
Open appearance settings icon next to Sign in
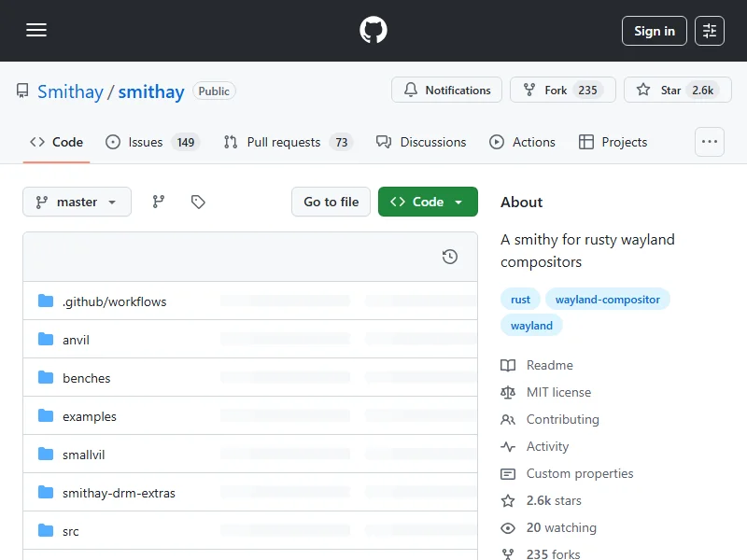[x=710, y=31]
